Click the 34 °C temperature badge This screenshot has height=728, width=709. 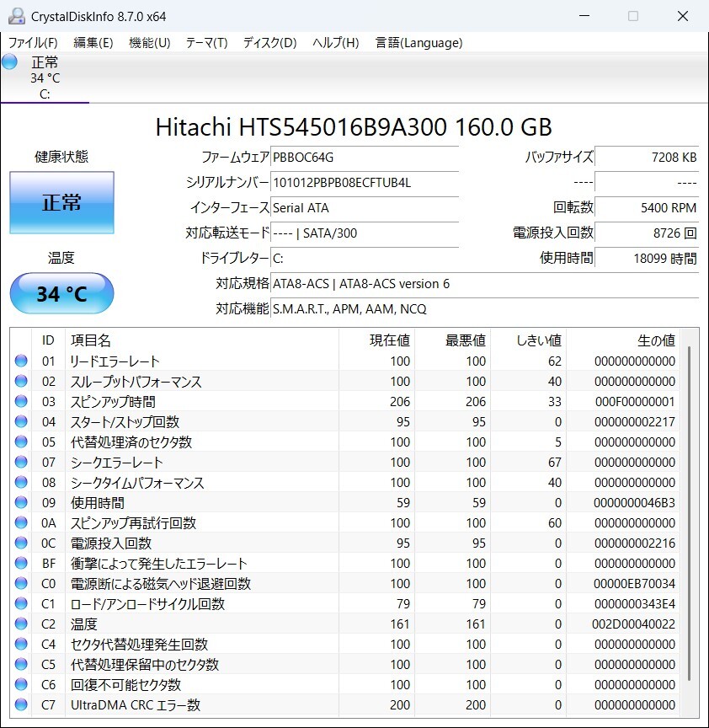click(x=61, y=293)
